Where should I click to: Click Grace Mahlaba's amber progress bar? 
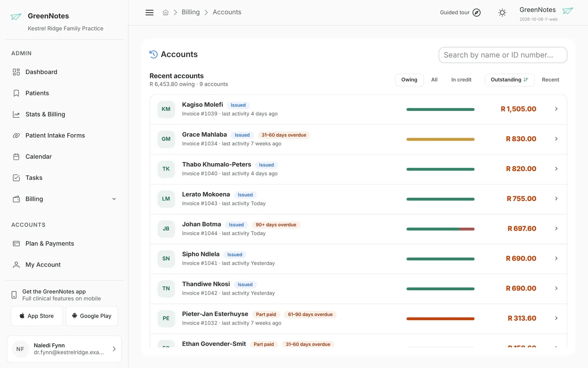tap(440, 139)
